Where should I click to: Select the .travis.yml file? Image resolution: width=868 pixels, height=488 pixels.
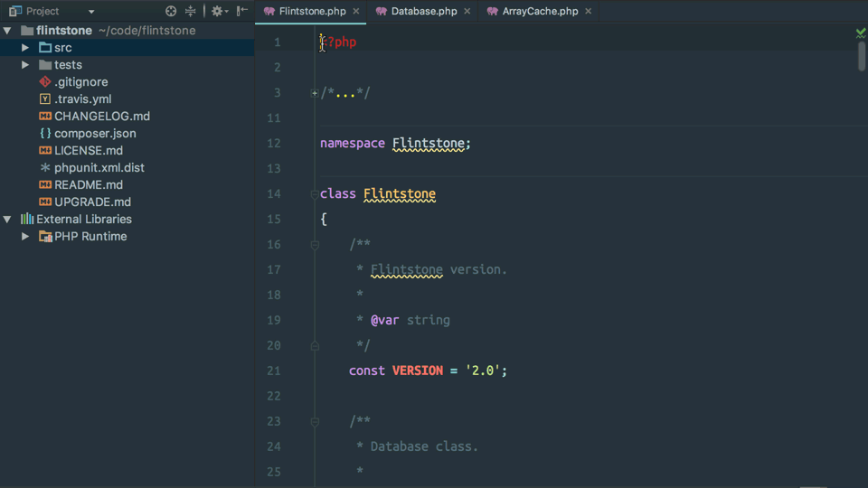[82, 99]
